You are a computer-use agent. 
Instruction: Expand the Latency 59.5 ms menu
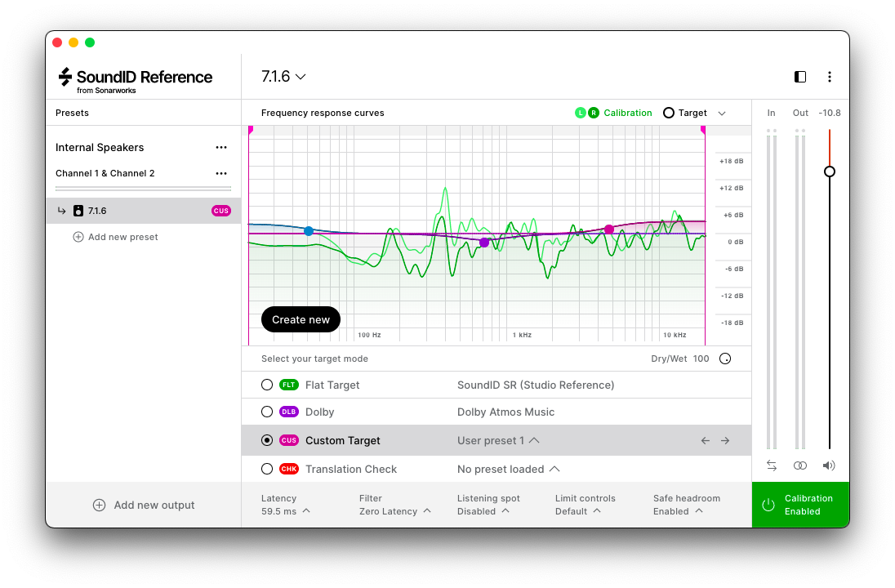tap(285, 506)
